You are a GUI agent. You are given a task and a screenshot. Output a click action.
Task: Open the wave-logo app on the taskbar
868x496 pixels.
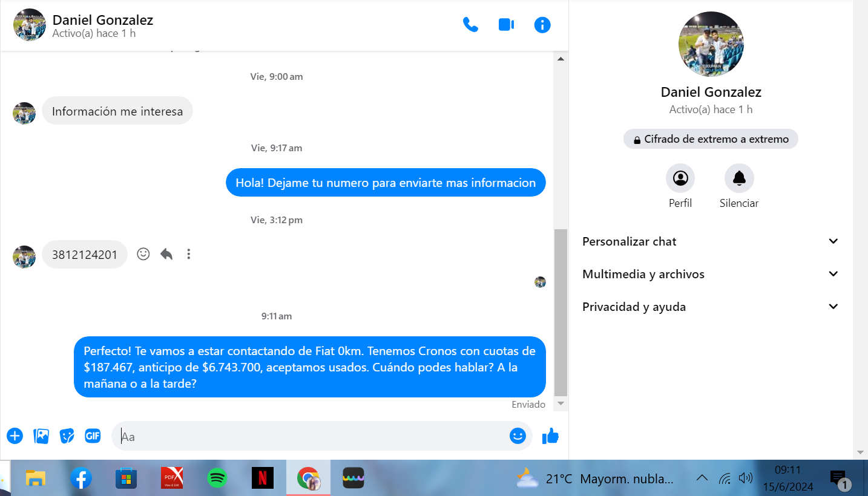(x=353, y=478)
